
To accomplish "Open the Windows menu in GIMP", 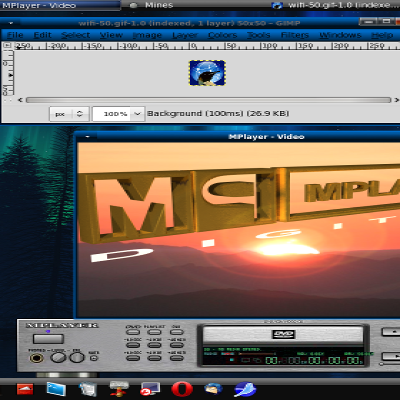I will click(340, 35).
